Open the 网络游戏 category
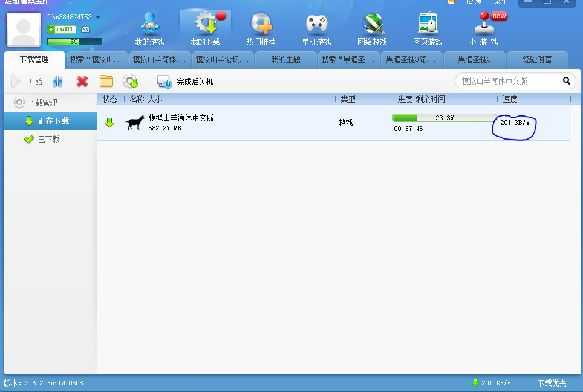The width and height of the screenshot is (583, 392). point(372,29)
